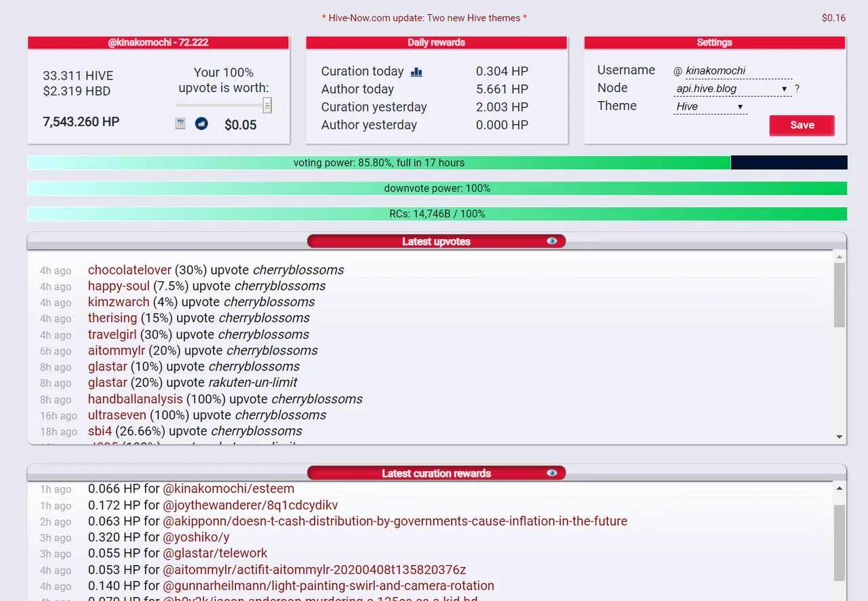The width and height of the screenshot is (868, 601).
Task: Open kimzwarch voter link
Action: 119,302
